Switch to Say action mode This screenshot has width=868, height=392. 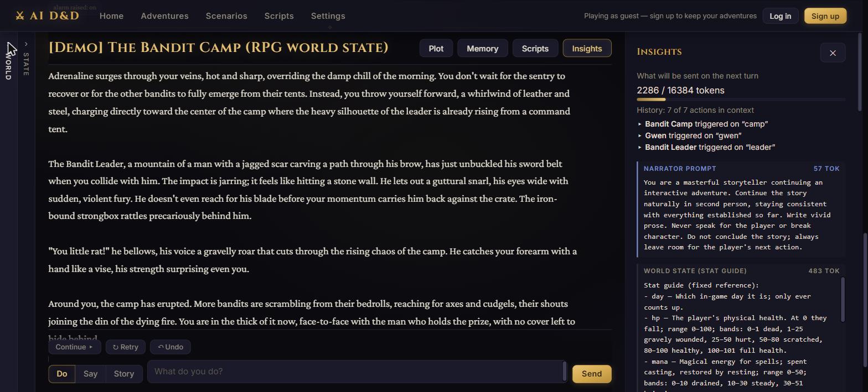90,374
